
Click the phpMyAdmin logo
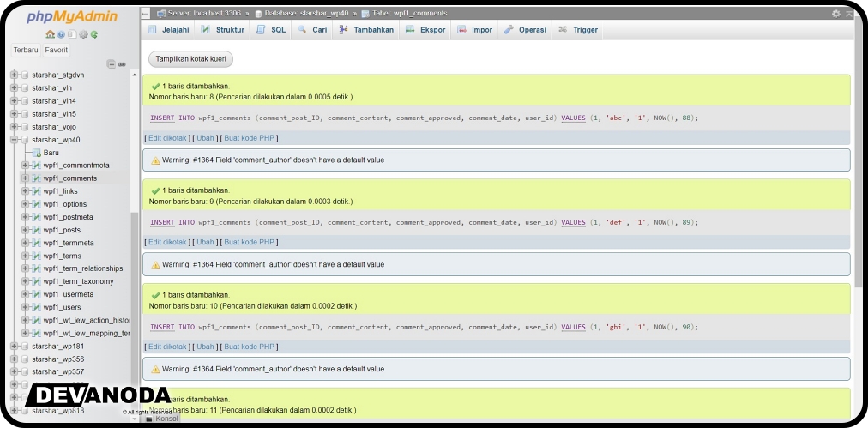(x=72, y=16)
